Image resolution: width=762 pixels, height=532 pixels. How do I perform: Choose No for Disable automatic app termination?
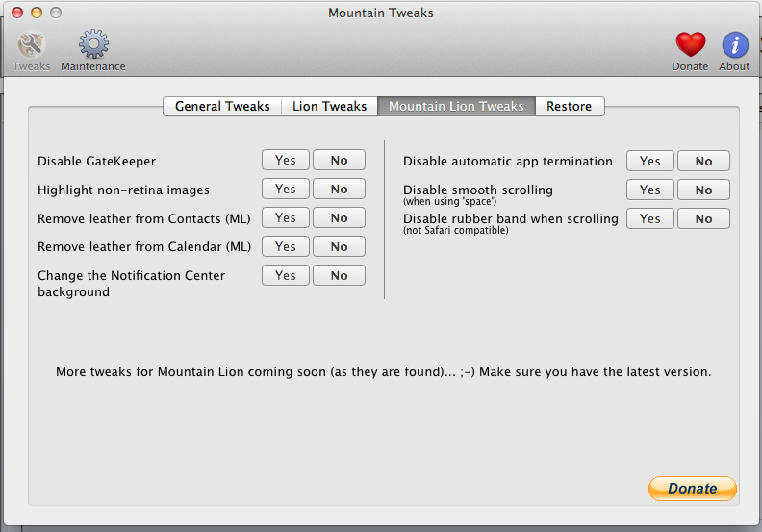tap(703, 161)
